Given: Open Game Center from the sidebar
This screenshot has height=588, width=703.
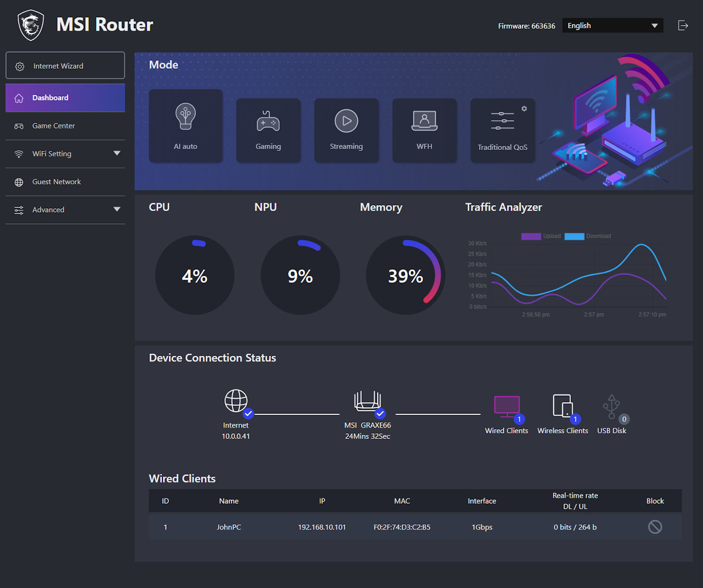Looking at the screenshot, I should point(65,126).
